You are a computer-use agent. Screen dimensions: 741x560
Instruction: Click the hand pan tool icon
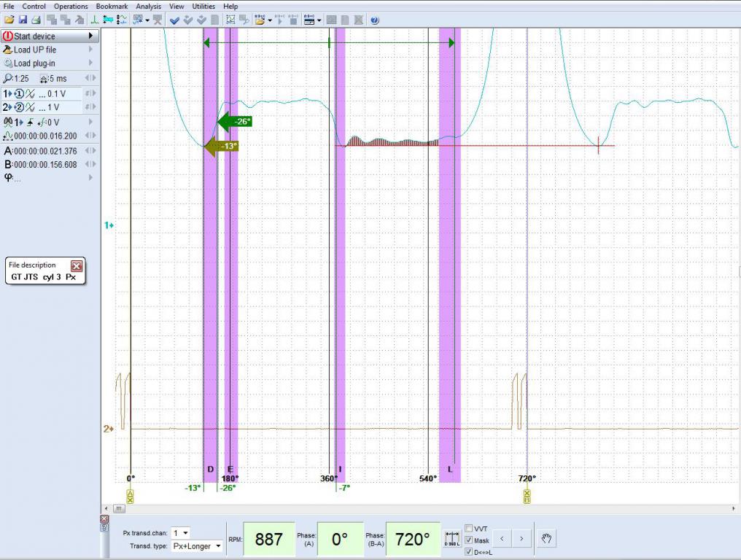click(x=546, y=539)
